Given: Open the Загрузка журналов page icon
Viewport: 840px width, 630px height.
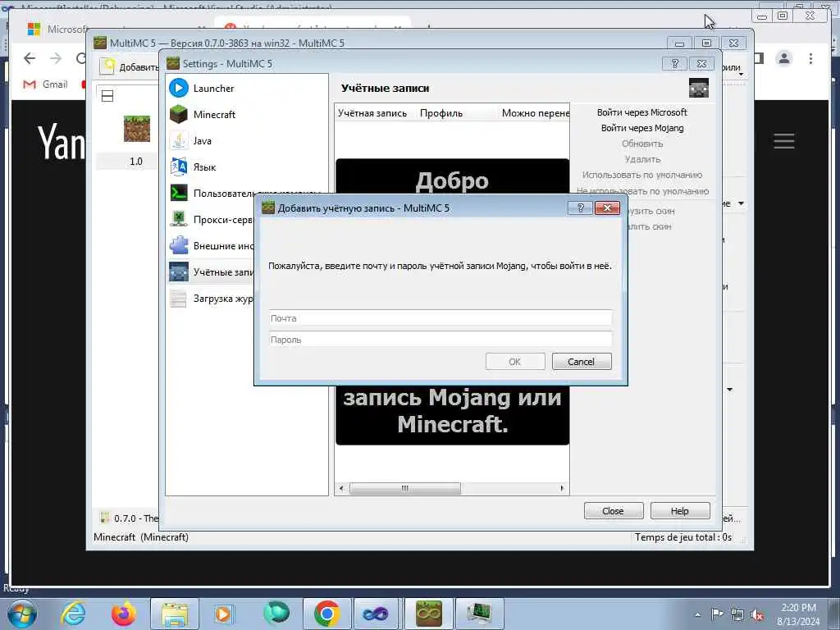Looking at the screenshot, I should click(178, 298).
